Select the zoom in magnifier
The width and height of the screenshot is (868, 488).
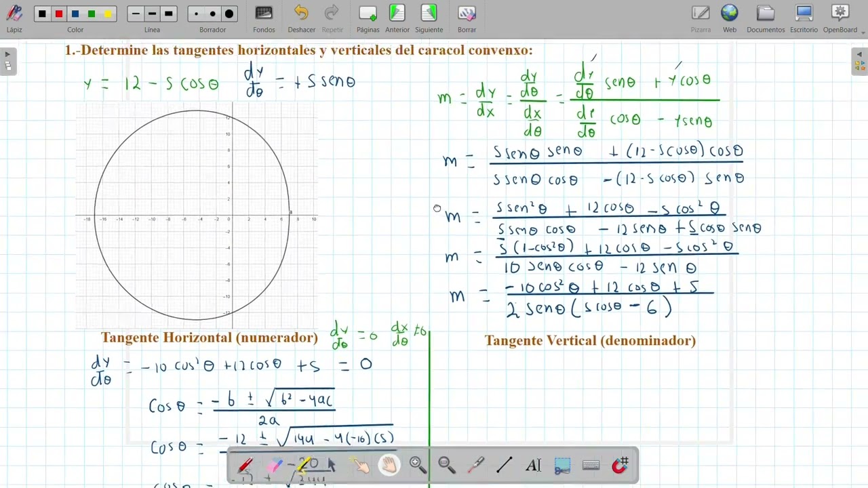pos(418,465)
